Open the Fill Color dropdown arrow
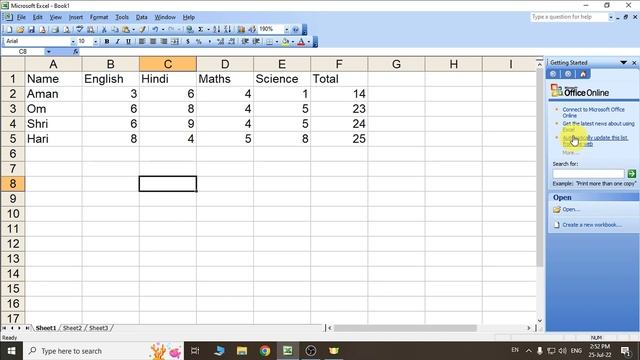This screenshot has height=360, width=640. [293, 41]
